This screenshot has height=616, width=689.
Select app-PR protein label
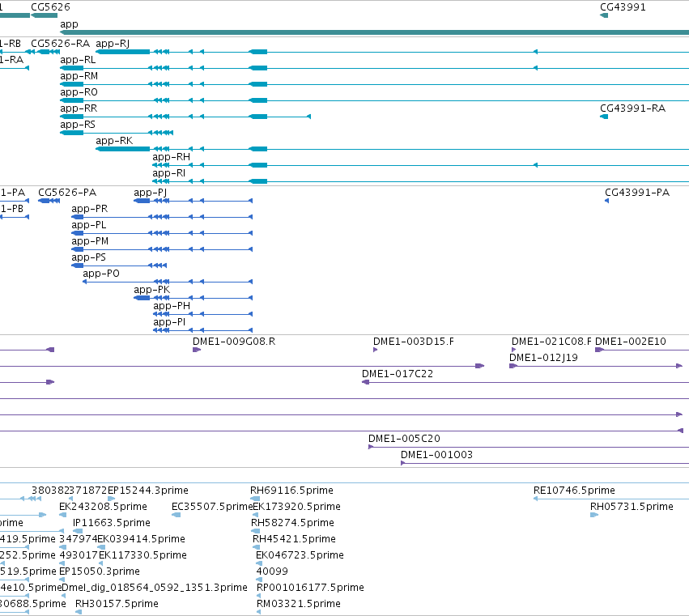(x=90, y=209)
